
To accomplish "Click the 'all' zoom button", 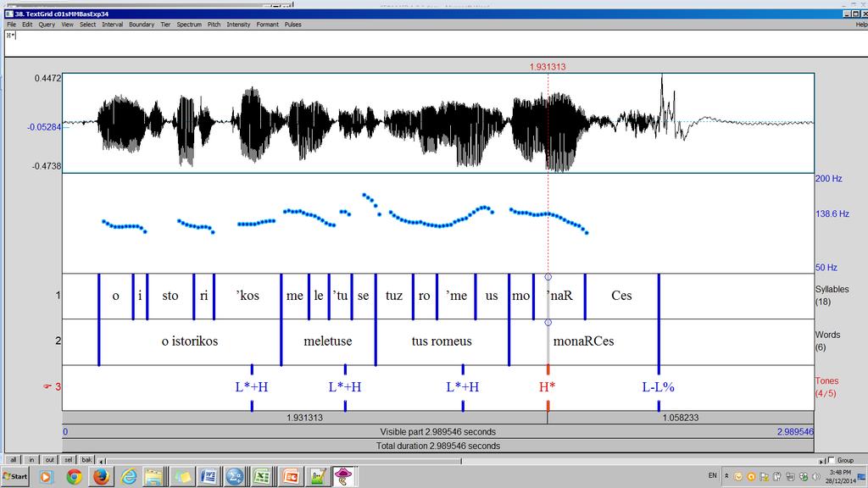I will (14, 460).
